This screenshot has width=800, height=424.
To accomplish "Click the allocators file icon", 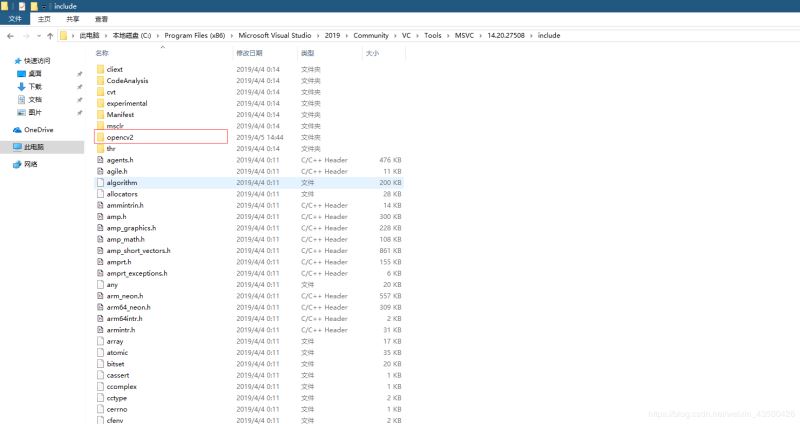I will click(x=101, y=194).
